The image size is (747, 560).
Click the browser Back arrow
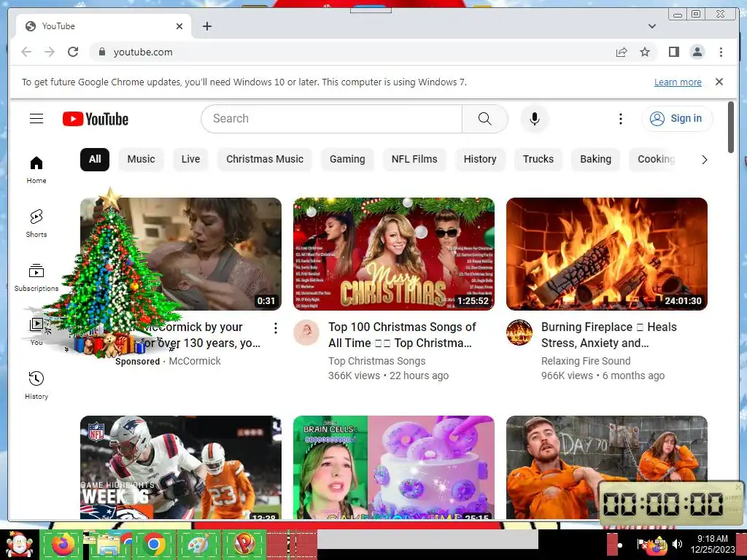click(26, 52)
